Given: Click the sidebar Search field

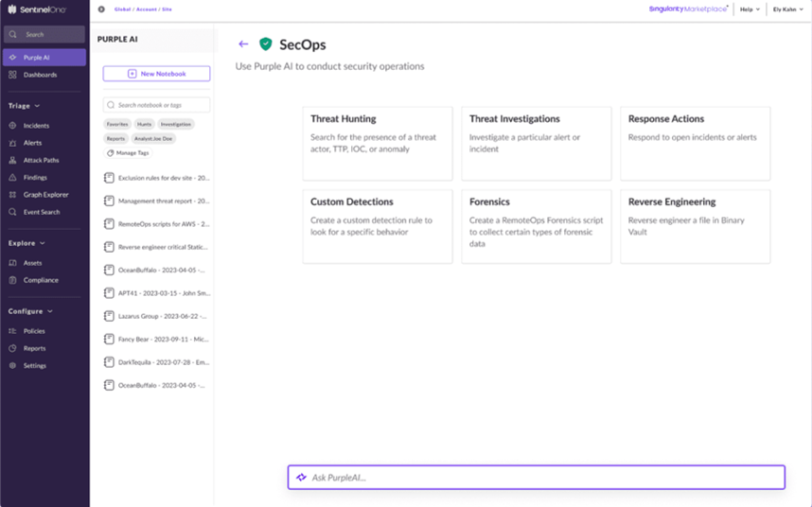Looking at the screenshot, I should coord(44,35).
